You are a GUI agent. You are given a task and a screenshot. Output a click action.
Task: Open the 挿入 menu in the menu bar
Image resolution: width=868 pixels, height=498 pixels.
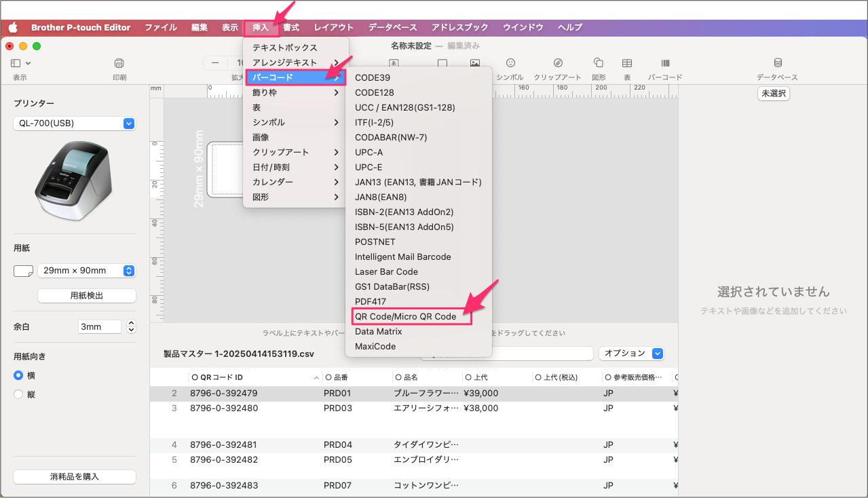tap(261, 28)
